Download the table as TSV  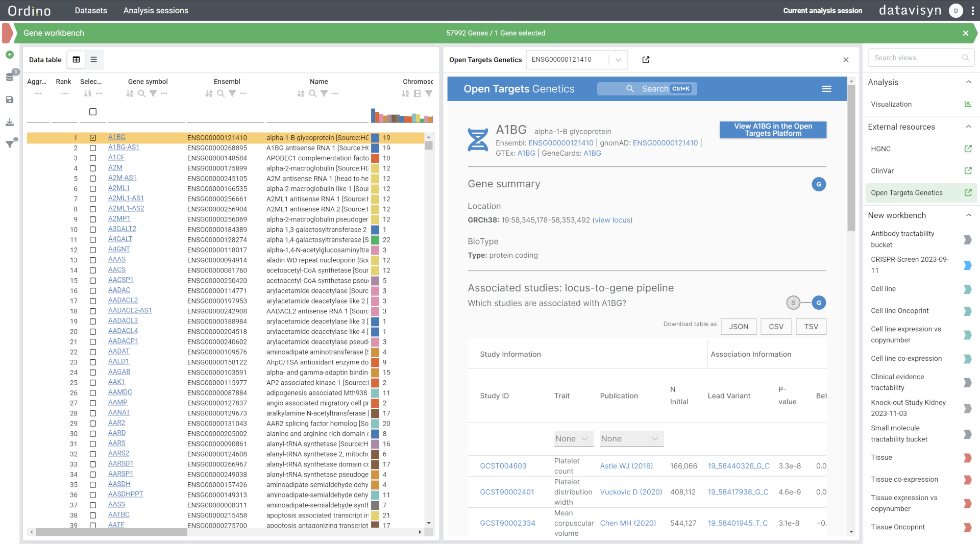811,327
